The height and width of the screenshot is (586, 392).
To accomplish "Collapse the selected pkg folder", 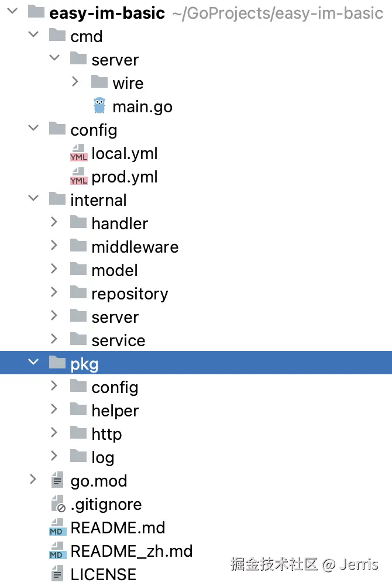I will tap(33, 363).
